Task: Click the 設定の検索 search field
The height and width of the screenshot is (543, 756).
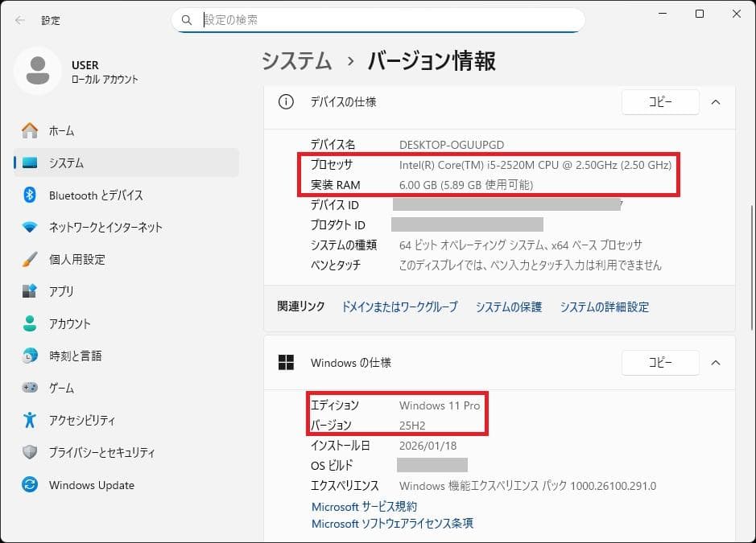Action: 378,20
